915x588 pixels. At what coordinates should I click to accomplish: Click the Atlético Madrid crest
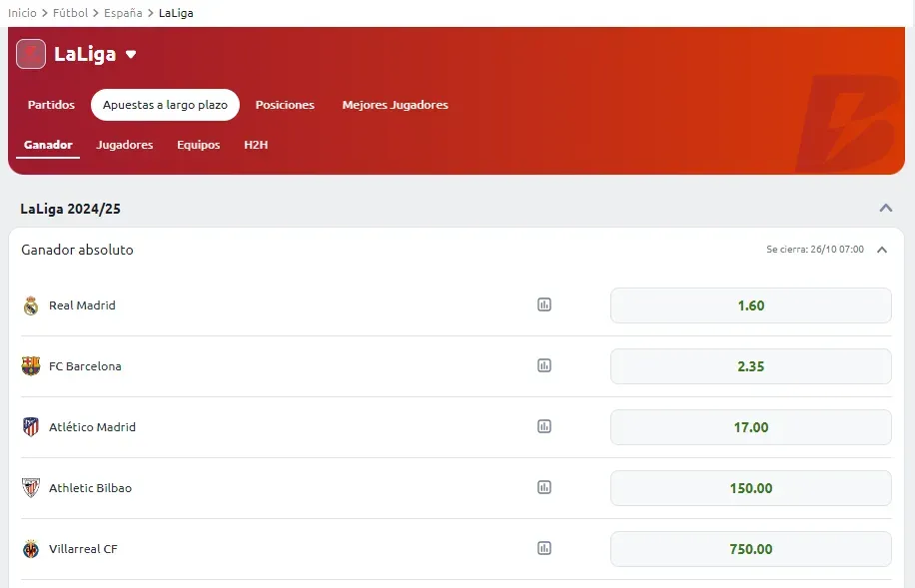click(x=31, y=427)
